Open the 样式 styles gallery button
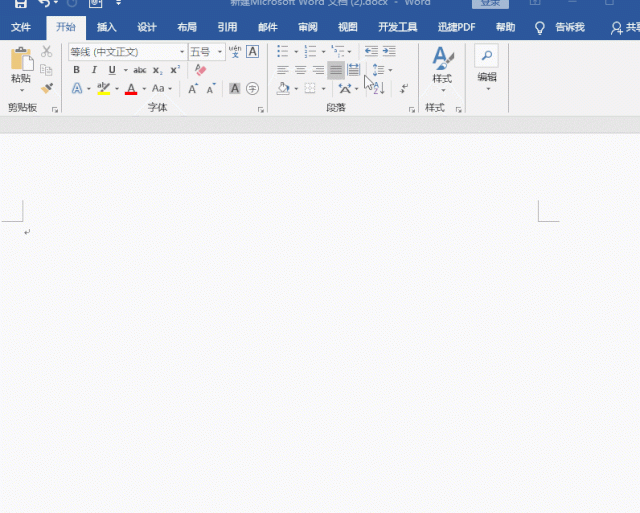The width and height of the screenshot is (640, 513). [x=442, y=69]
